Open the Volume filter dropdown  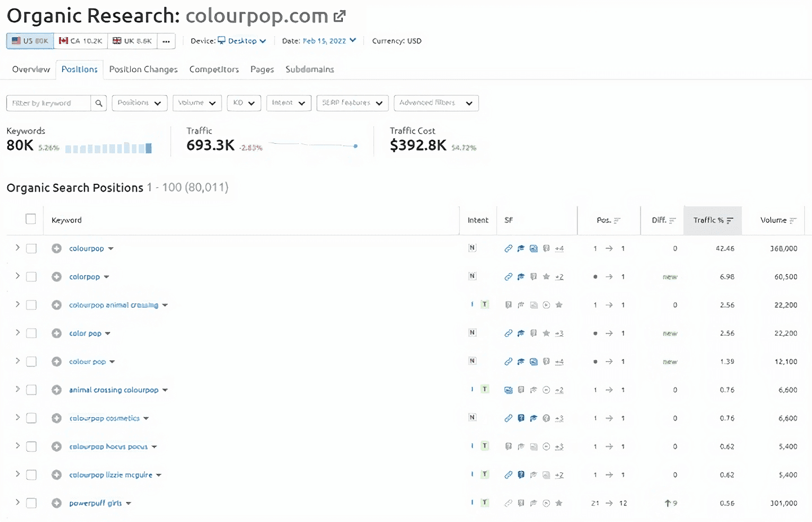click(197, 103)
